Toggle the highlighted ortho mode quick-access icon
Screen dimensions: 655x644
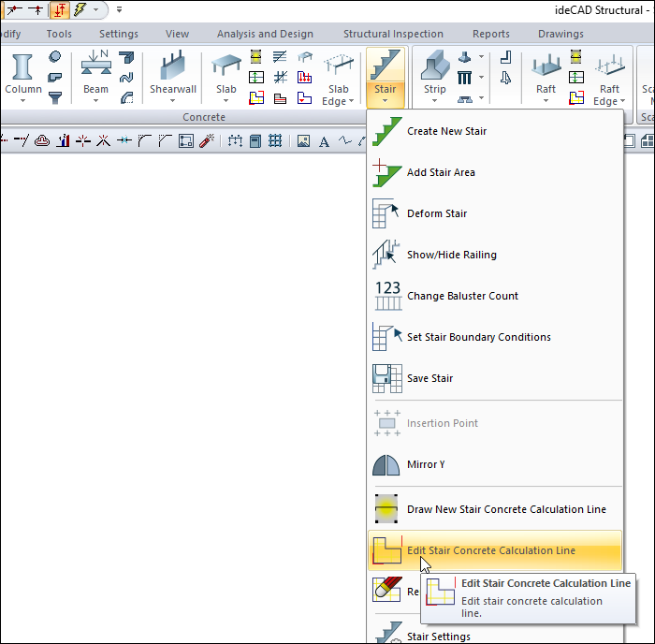[58, 9]
